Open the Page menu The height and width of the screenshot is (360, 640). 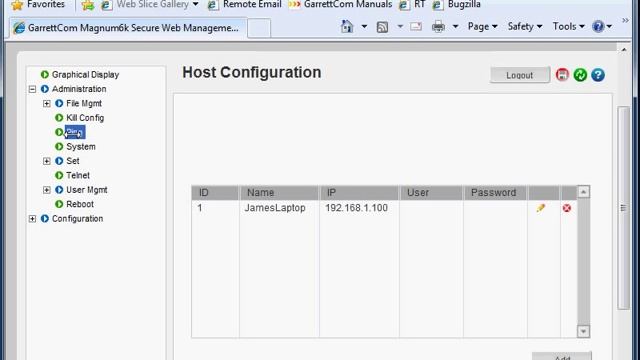point(482,27)
